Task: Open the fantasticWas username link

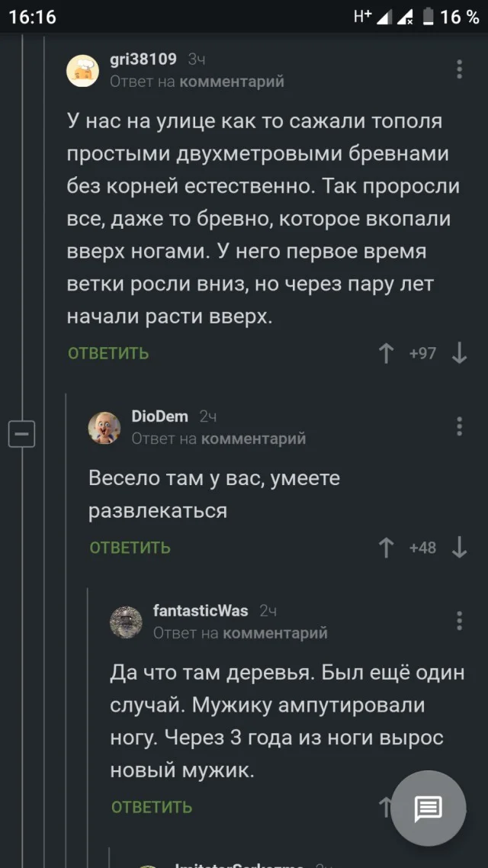Action: [201, 611]
